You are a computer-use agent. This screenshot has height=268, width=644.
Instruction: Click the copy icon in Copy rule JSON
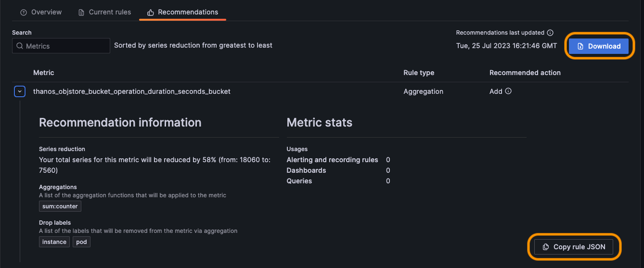point(545,247)
